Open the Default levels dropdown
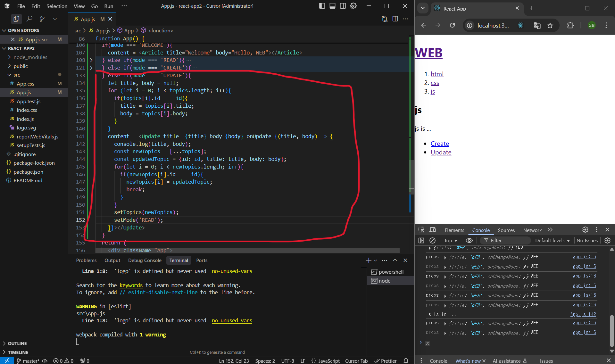This screenshot has height=364, width=615. pyautogui.click(x=552, y=240)
